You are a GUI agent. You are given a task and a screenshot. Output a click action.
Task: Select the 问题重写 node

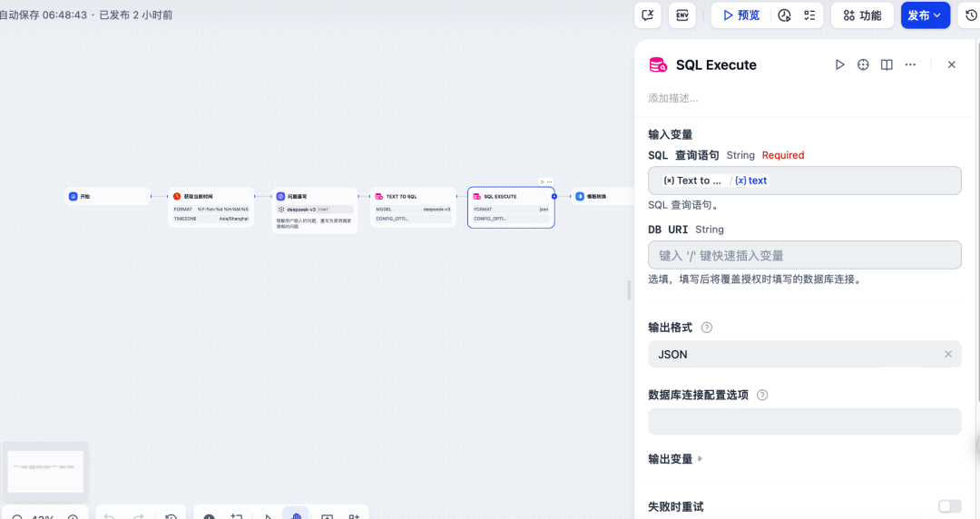(x=315, y=211)
